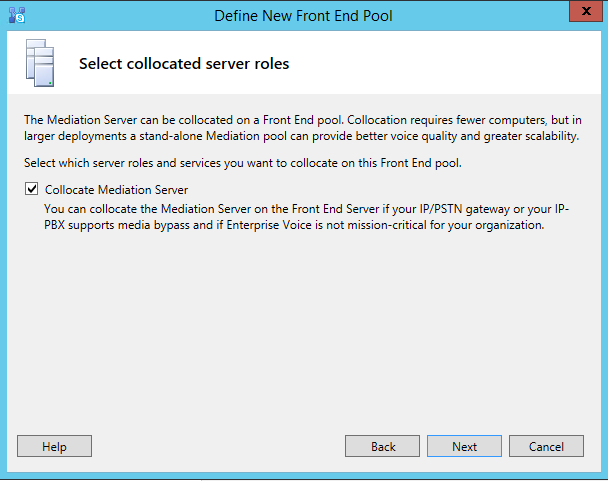Open Help for this wizard page
The image size is (608, 481).
pos(54,447)
